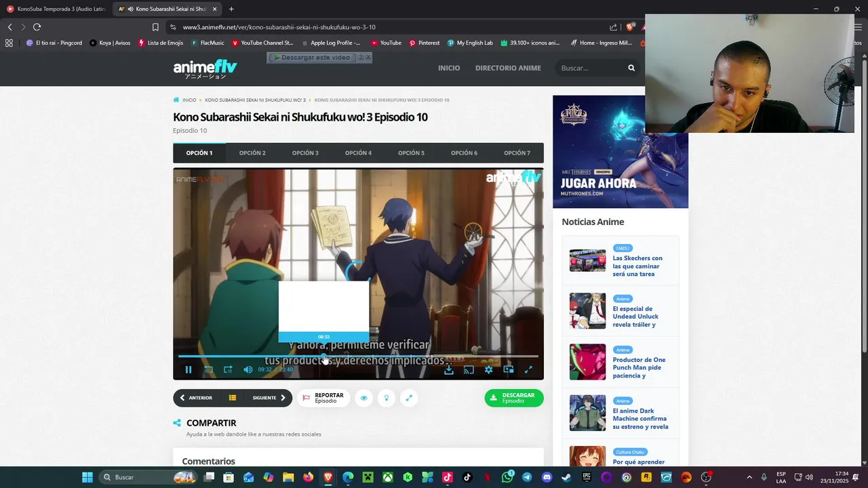Open the Pinterest bookmark
Screen dimensions: 868x488
coord(424,43)
